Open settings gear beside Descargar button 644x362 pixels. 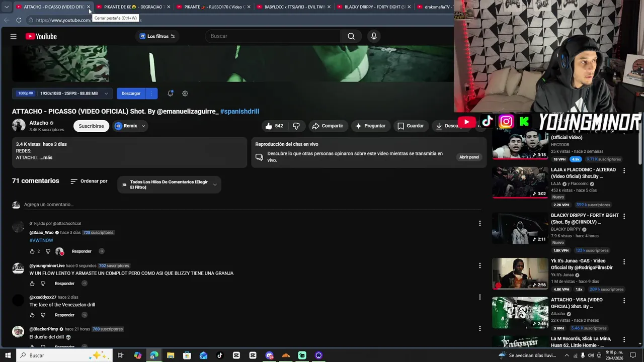click(x=185, y=94)
